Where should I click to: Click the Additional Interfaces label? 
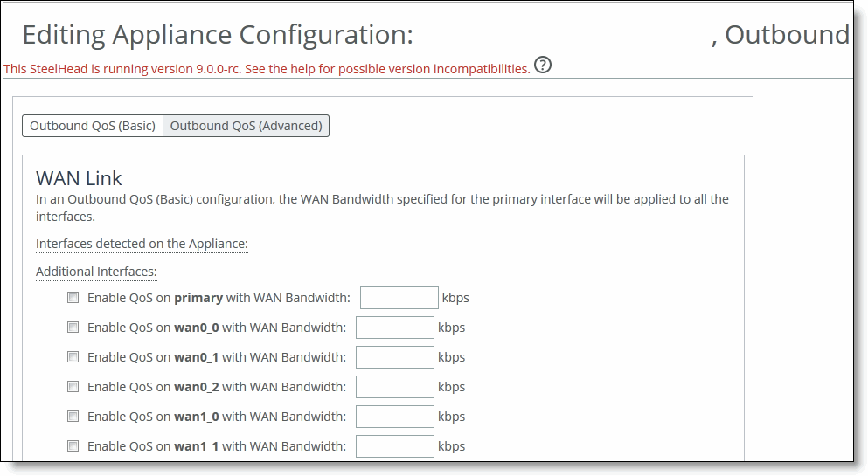(96, 272)
